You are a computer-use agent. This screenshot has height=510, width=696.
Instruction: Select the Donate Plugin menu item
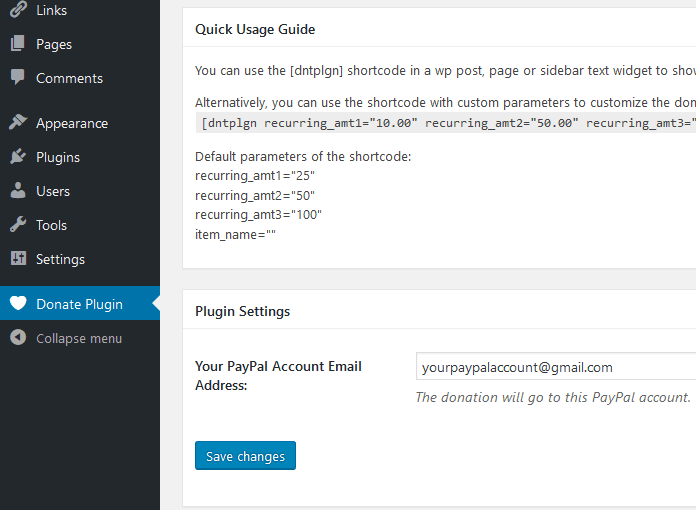coord(79,304)
